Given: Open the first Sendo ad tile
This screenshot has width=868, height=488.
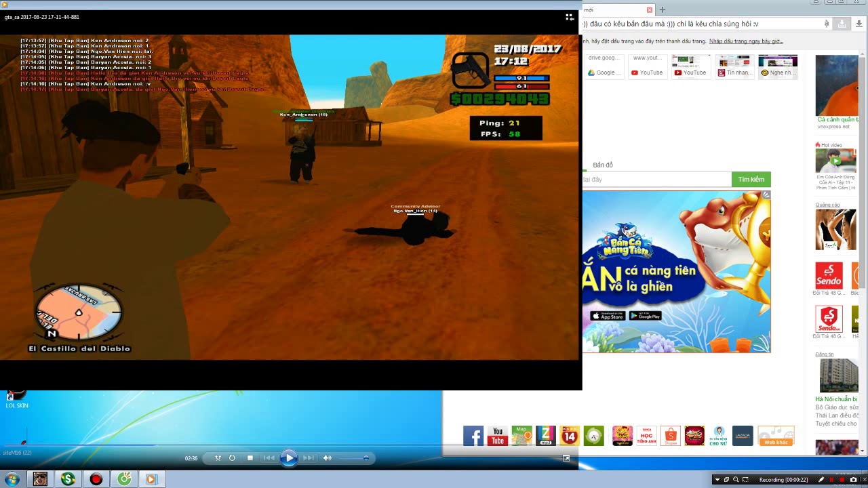Looking at the screenshot, I should (x=829, y=276).
